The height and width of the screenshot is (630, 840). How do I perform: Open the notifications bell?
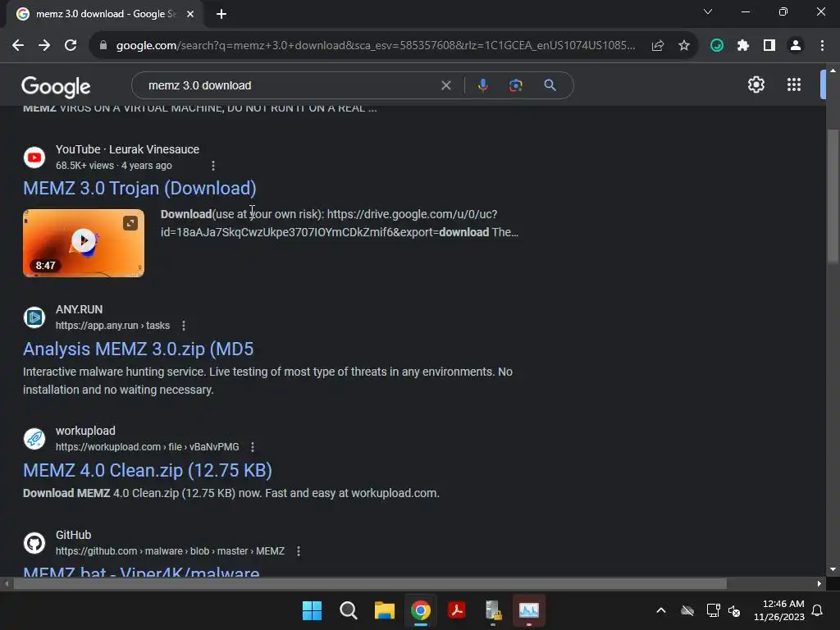click(x=817, y=610)
